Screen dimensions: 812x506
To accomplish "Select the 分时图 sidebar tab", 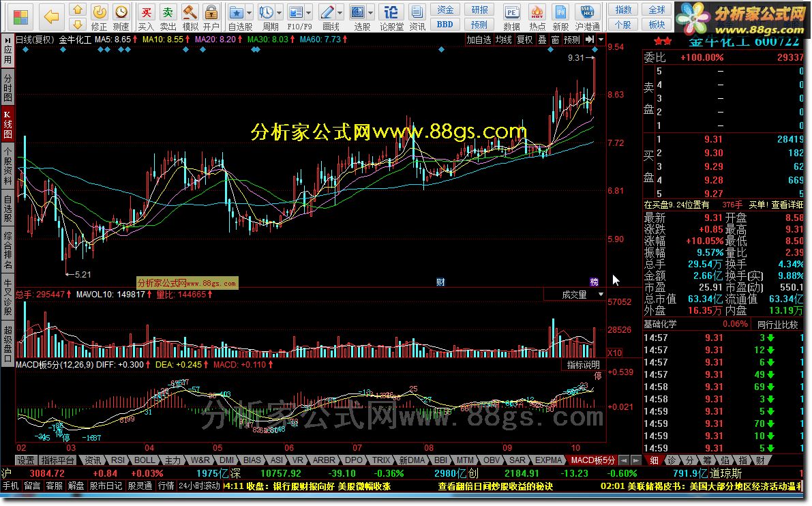I will click(7, 87).
